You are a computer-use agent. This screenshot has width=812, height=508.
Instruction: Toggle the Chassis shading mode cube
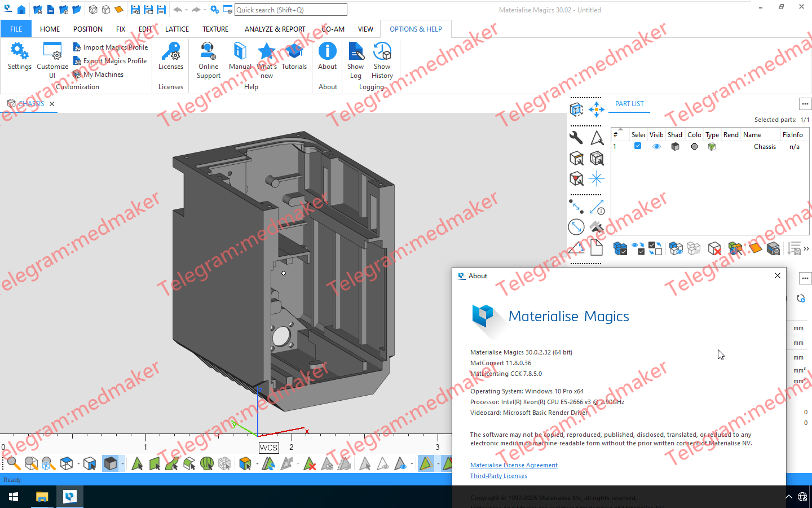pyautogui.click(x=675, y=146)
